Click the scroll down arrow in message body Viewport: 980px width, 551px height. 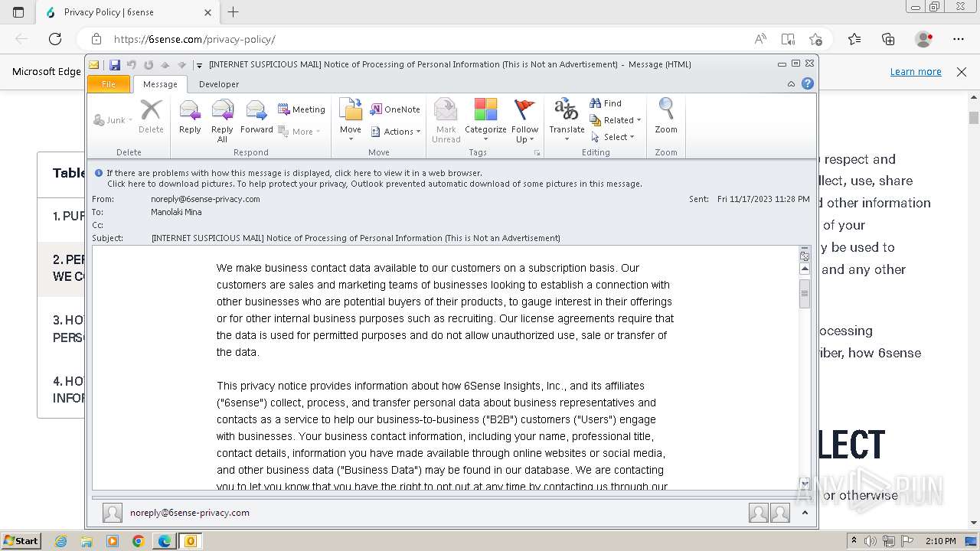(x=805, y=484)
